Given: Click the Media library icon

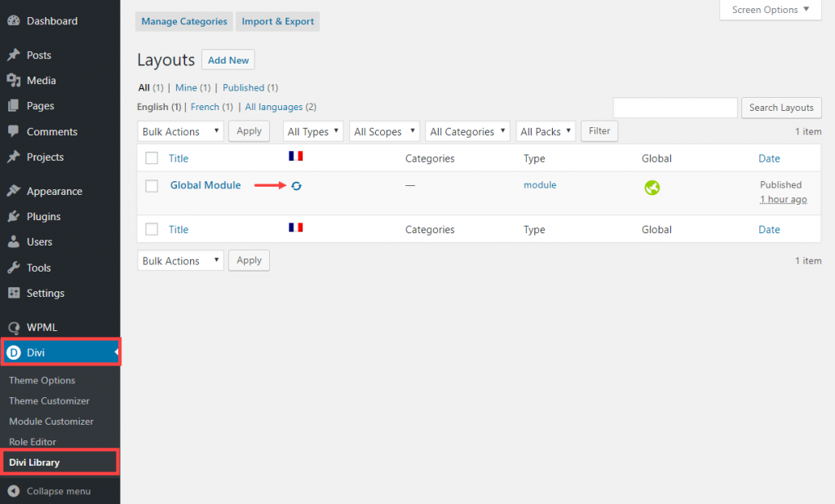Looking at the screenshot, I should click(14, 81).
